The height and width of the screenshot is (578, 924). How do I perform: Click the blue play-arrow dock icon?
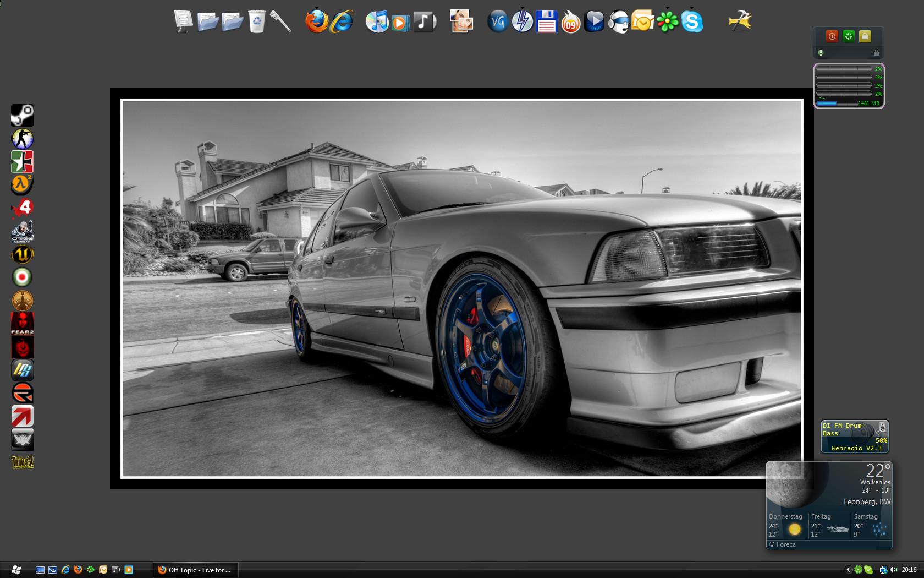coord(594,21)
